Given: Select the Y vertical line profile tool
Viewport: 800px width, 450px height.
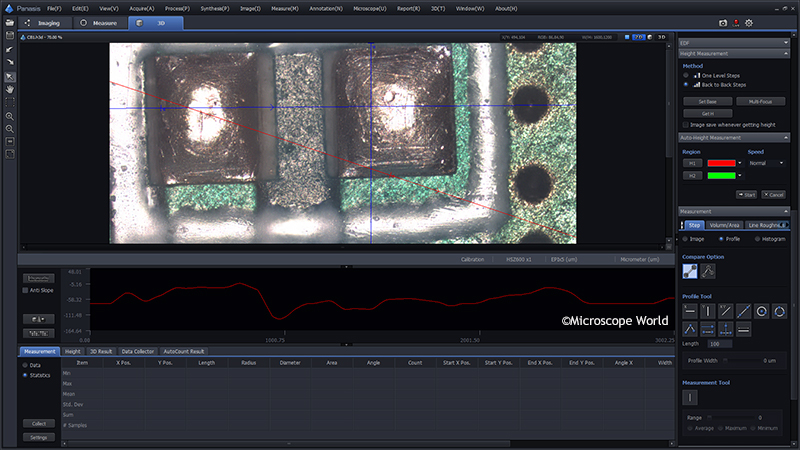Looking at the screenshot, I should 708,311.
